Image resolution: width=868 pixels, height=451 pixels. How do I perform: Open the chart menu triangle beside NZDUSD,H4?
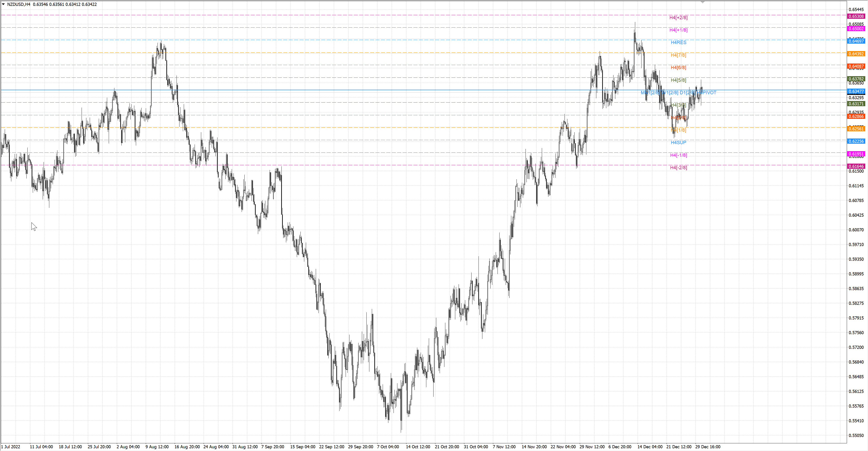point(3,4)
